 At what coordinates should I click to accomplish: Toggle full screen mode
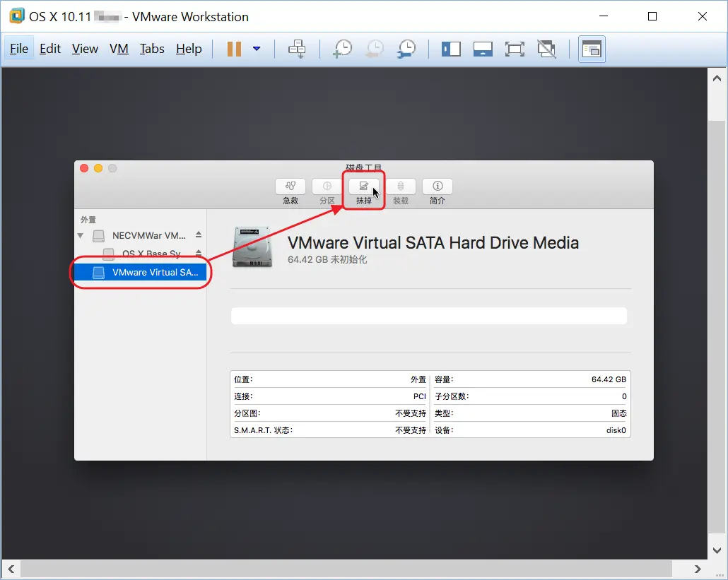(515, 49)
